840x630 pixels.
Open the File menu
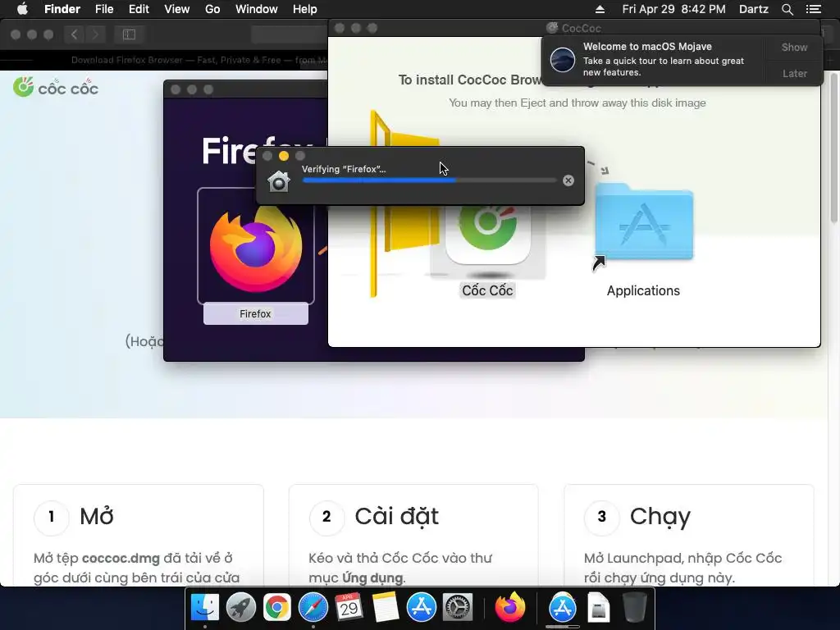tap(104, 9)
